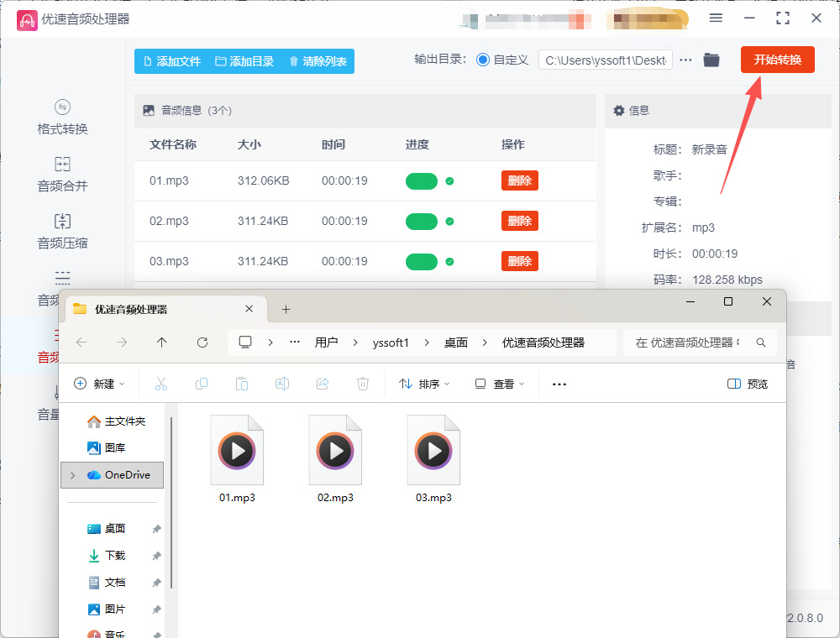
Task: Click 桌面 in the breadcrumb path
Action: [x=456, y=343]
